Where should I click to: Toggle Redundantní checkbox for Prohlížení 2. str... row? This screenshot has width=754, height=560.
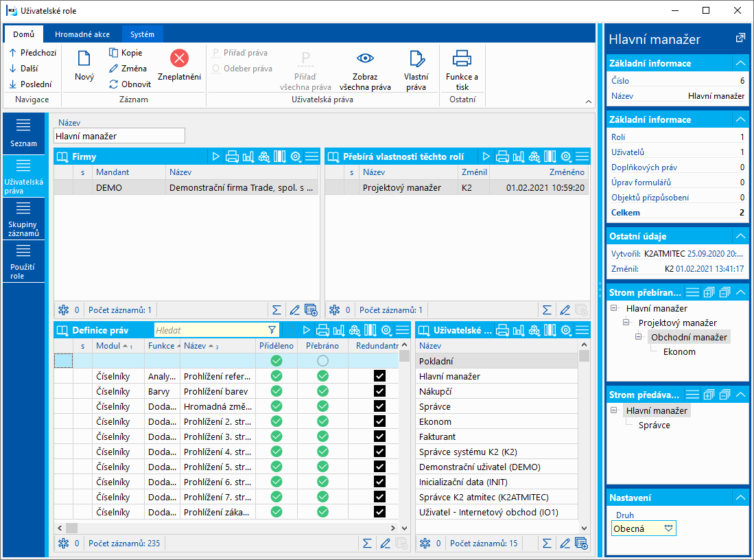[x=379, y=421]
